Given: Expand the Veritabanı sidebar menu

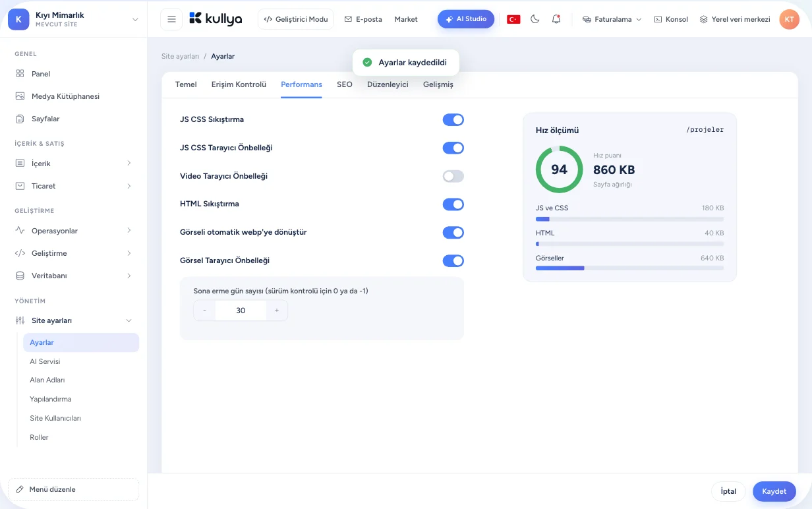Looking at the screenshot, I should click(x=74, y=276).
